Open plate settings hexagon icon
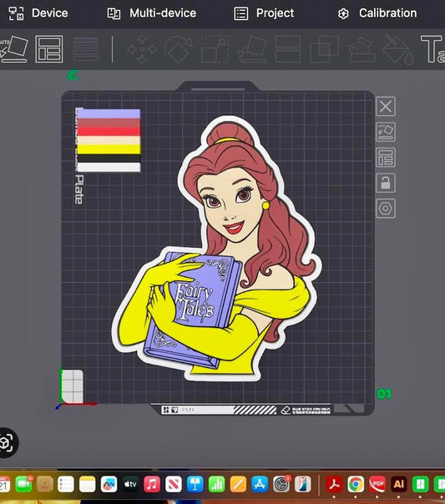This screenshot has width=445, height=504. [x=386, y=209]
